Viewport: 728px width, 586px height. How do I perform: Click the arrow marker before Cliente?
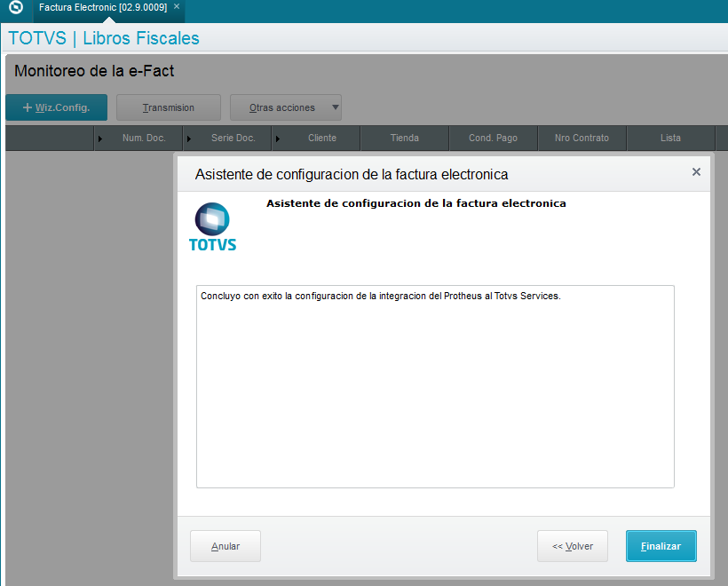coord(278,139)
